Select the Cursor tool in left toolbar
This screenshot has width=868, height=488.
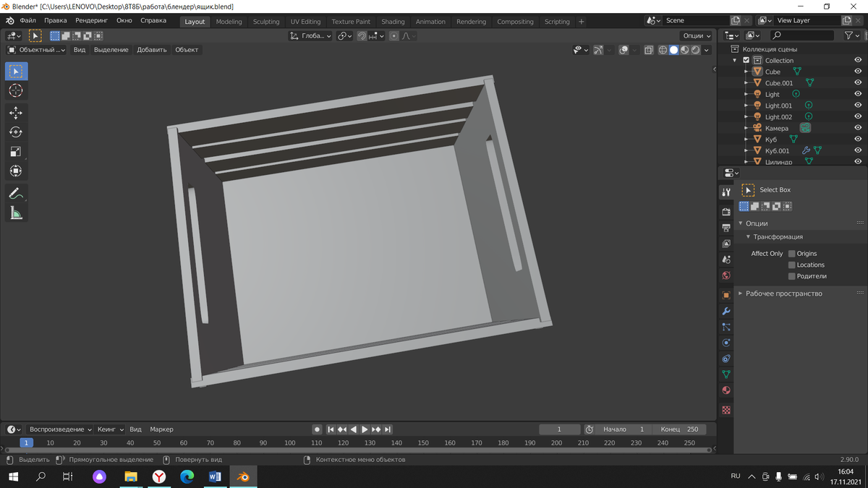point(16,90)
